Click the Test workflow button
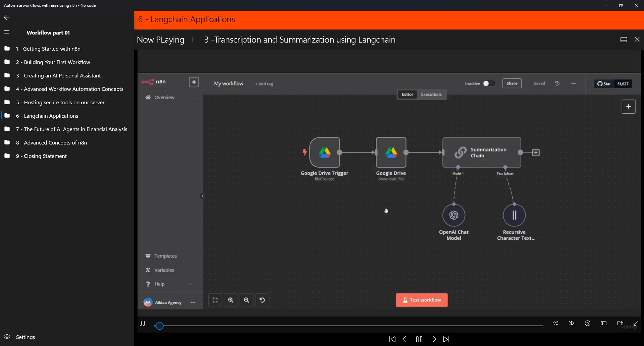This screenshot has height=346, width=644. pos(421,300)
